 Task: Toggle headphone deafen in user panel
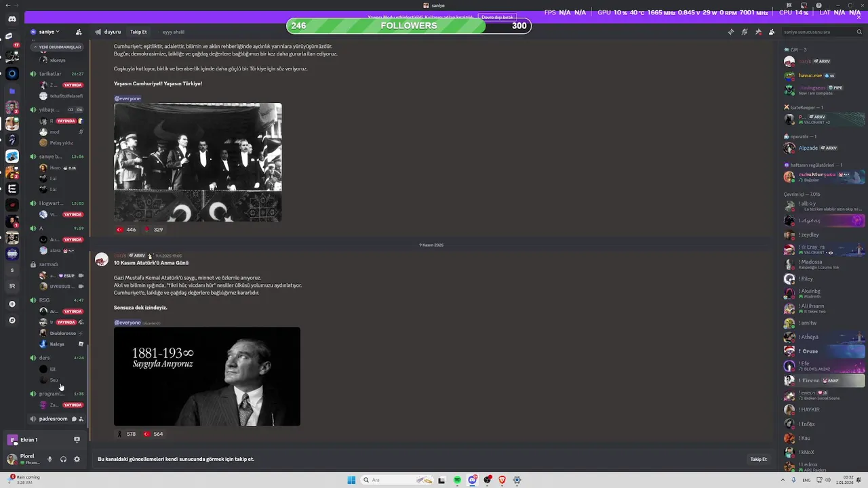pyautogui.click(x=63, y=459)
